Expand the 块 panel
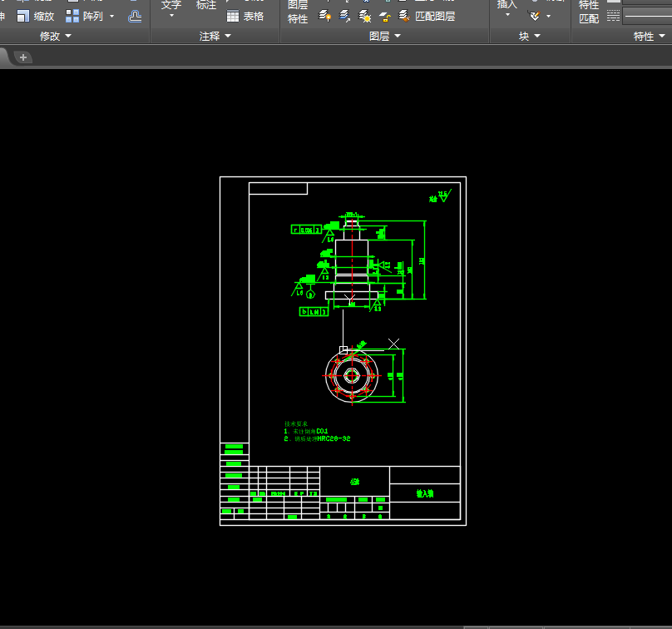Image resolution: width=672 pixels, height=629 pixels. coord(530,37)
